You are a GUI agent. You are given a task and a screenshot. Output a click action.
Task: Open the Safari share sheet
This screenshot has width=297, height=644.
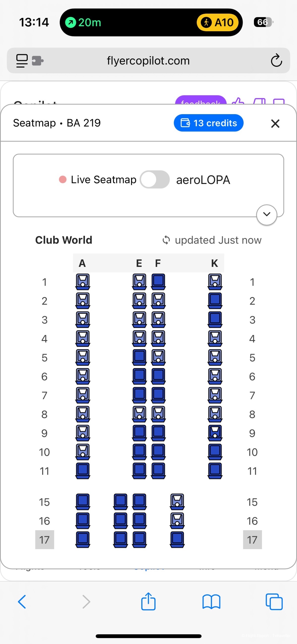148,601
